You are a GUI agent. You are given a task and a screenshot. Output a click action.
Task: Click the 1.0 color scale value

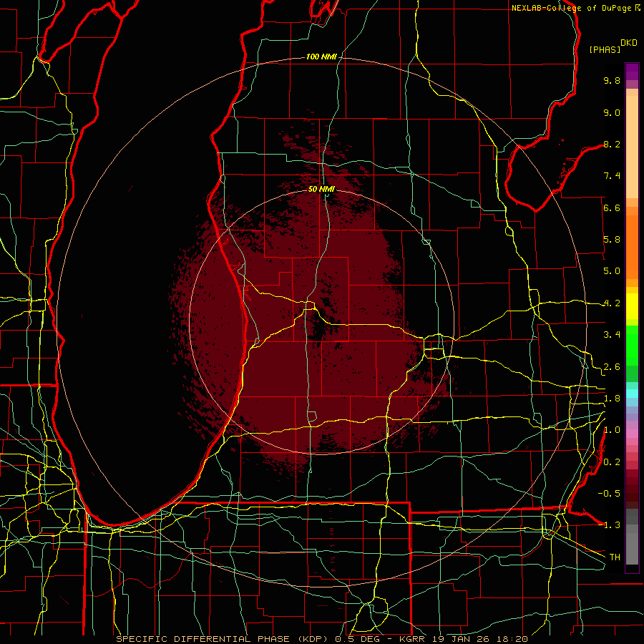point(612,430)
